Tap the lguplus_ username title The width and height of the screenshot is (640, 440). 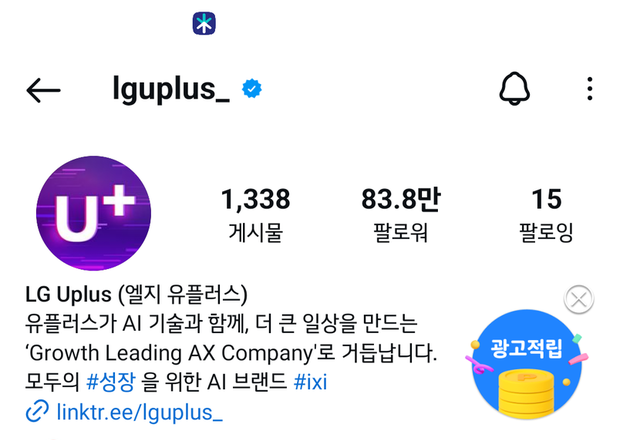click(x=171, y=89)
